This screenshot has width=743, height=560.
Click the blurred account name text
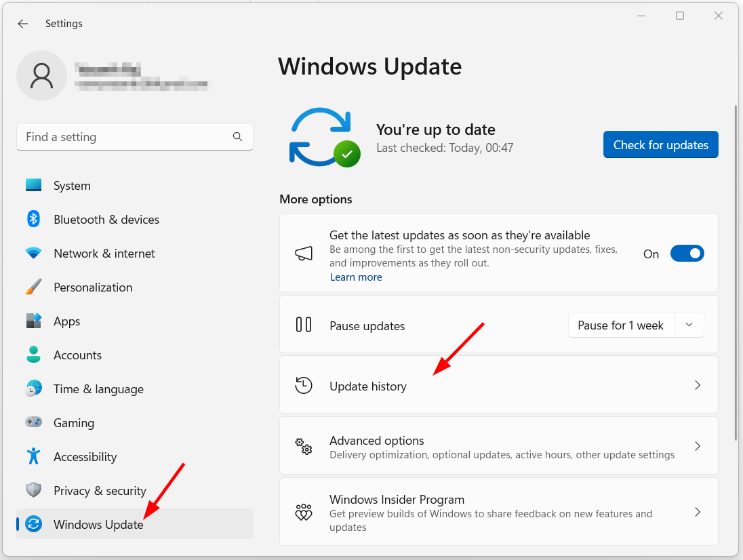pos(108,70)
